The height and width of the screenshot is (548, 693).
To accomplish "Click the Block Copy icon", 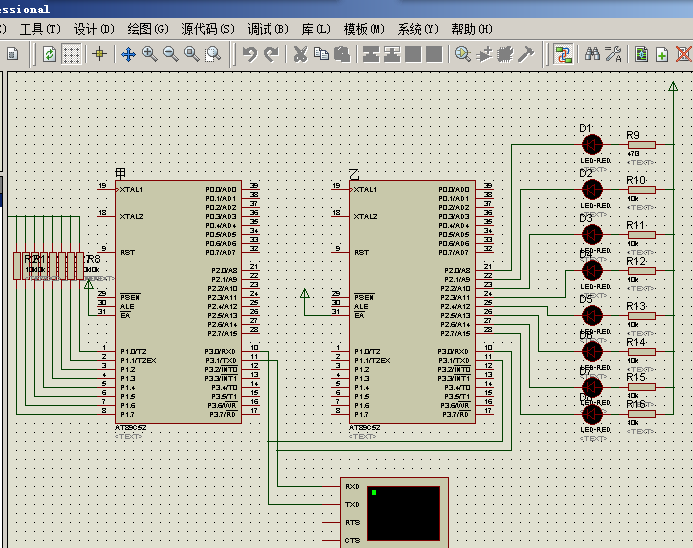I will 371,54.
